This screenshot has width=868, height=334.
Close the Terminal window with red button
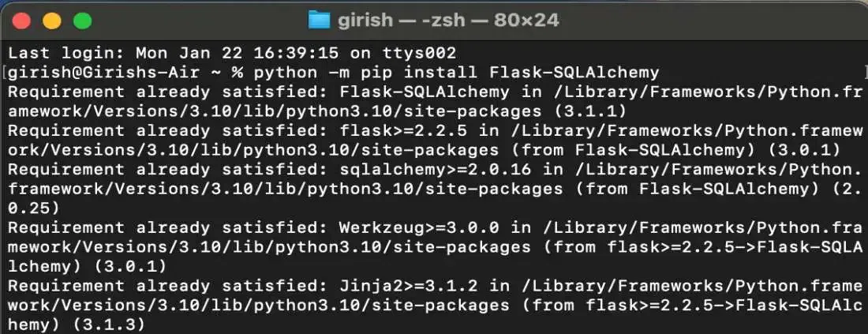click(x=23, y=21)
